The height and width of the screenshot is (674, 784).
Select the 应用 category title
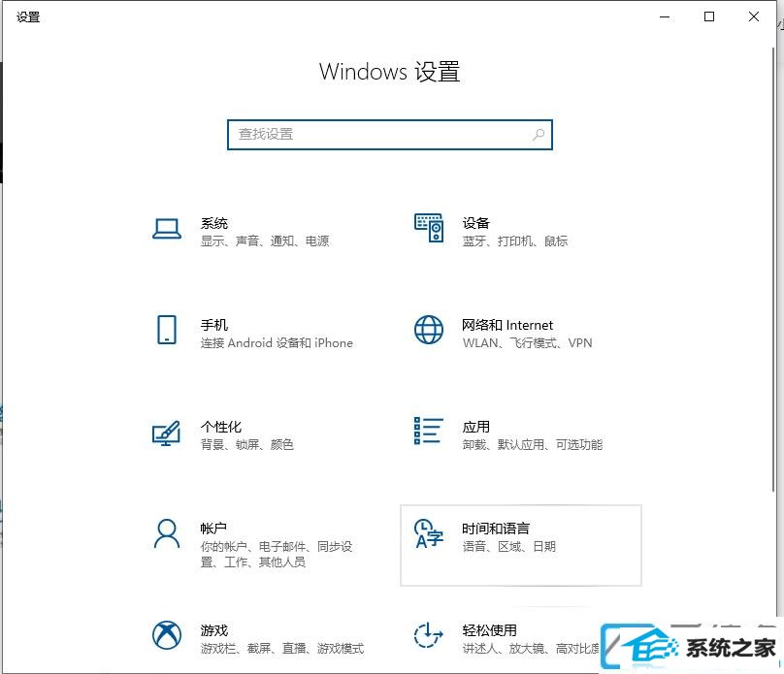tap(476, 427)
